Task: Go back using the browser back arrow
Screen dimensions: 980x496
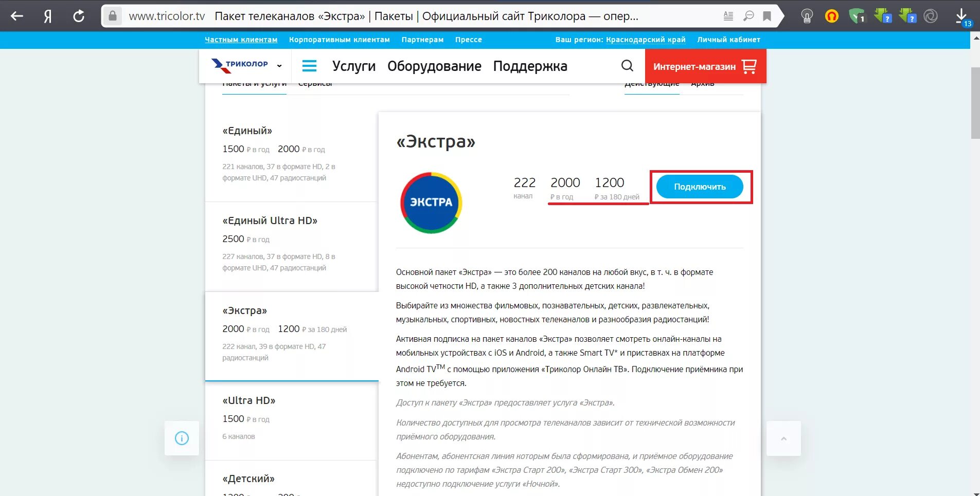Action: [17, 16]
